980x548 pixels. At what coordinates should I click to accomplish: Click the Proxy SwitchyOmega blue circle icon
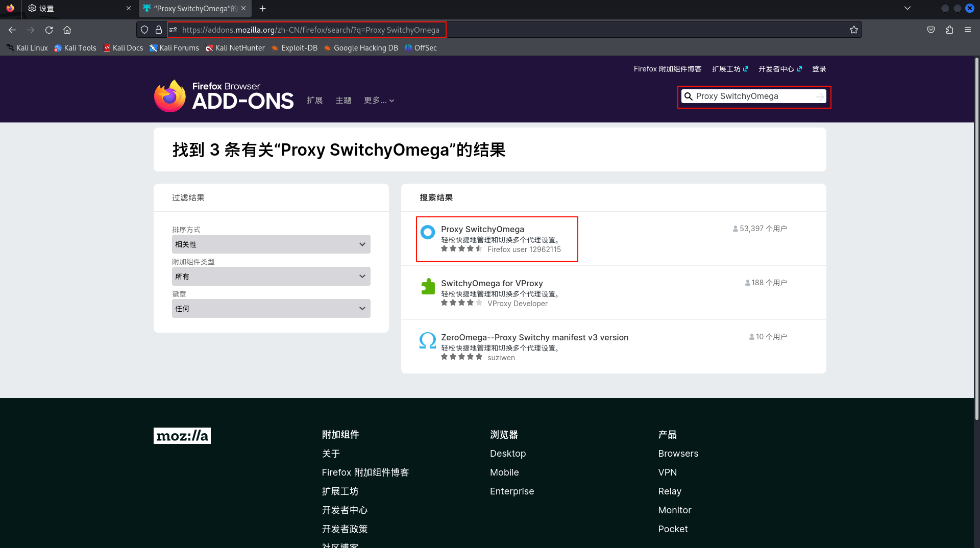point(428,232)
